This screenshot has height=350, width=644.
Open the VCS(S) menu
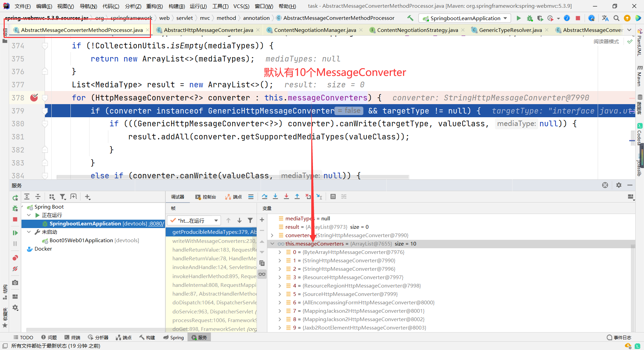[x=241, y=6]
